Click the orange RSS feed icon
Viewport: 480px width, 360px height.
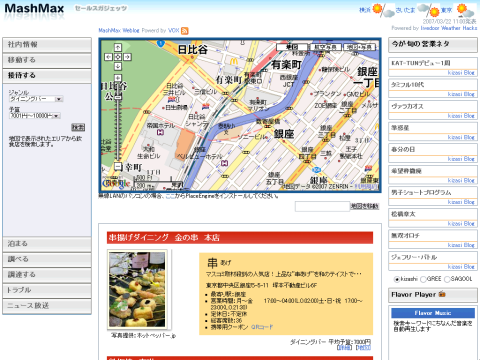click(x=185, y=31)
